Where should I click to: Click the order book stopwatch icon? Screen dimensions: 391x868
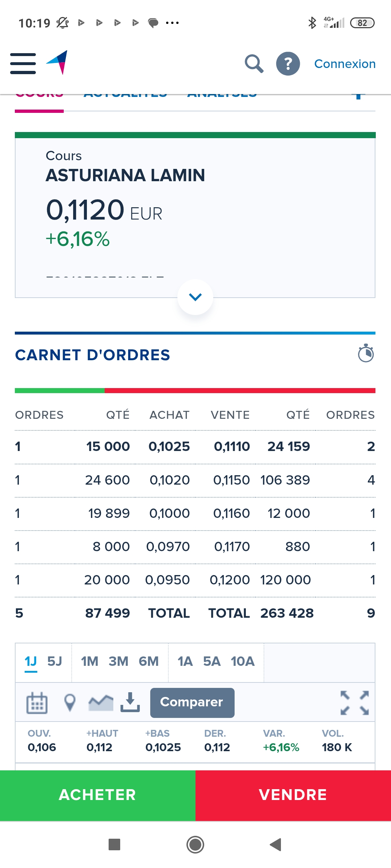[x=366, y=353]
